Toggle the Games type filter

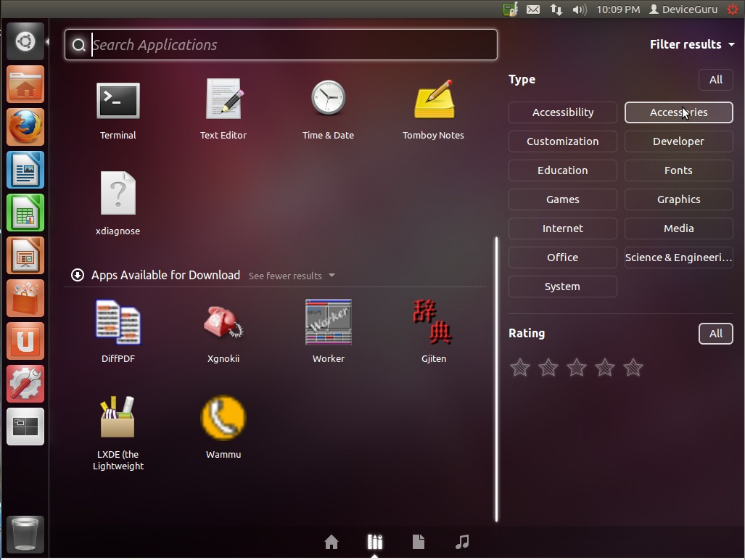click(x=562, y=199)
